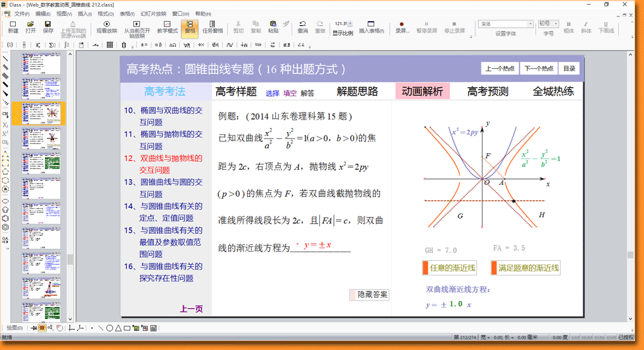Viewport: 644px width, 350px height.
Task: Click the 新建 (New) toolbar icon
Action: click(13, 26)
